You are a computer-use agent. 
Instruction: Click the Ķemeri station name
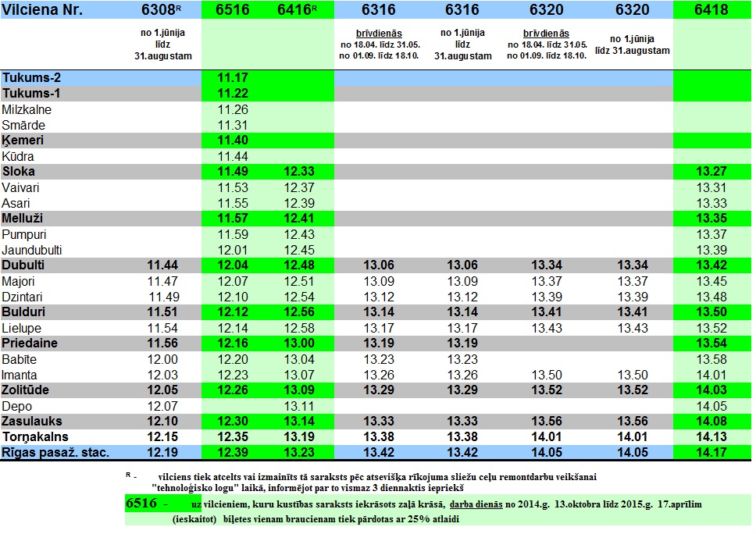(x=24, y=141)
